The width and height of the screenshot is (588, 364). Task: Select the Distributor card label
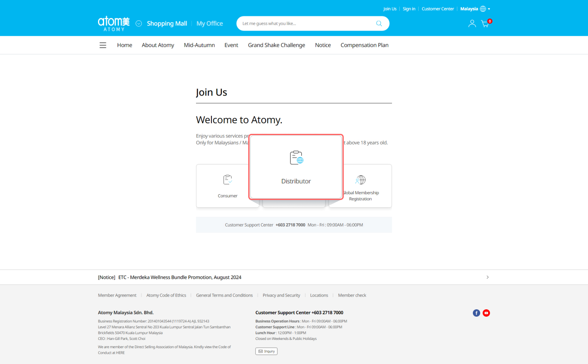tap(296, 181)
